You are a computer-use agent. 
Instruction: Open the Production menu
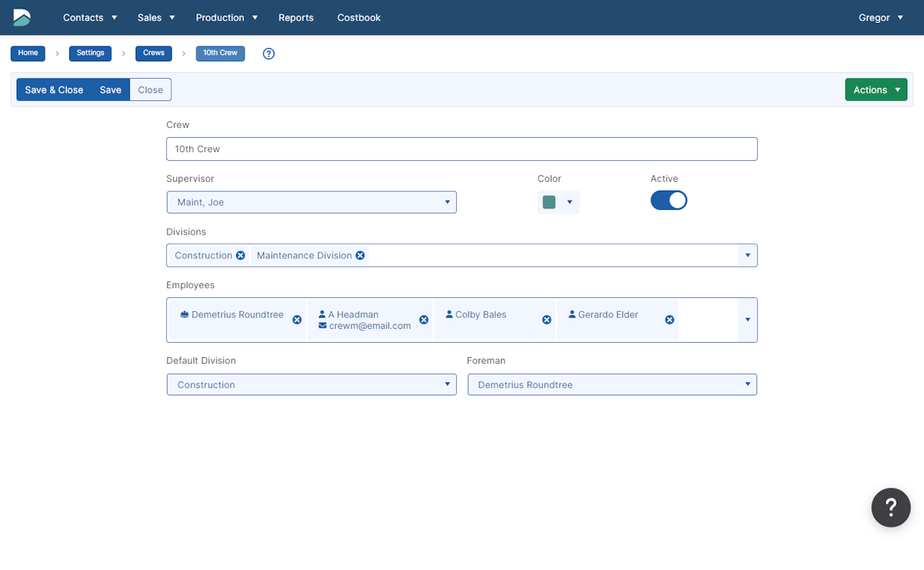(x=227, y=17)
